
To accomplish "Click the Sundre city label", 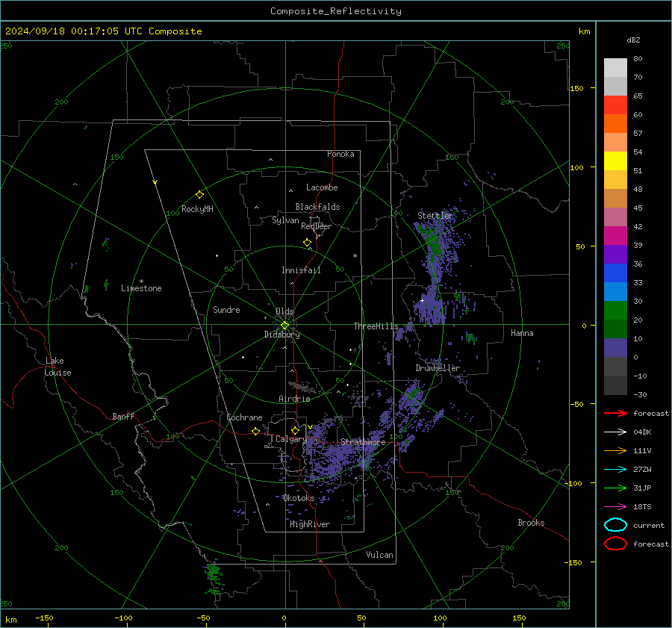I will click(x=226, y=309).
